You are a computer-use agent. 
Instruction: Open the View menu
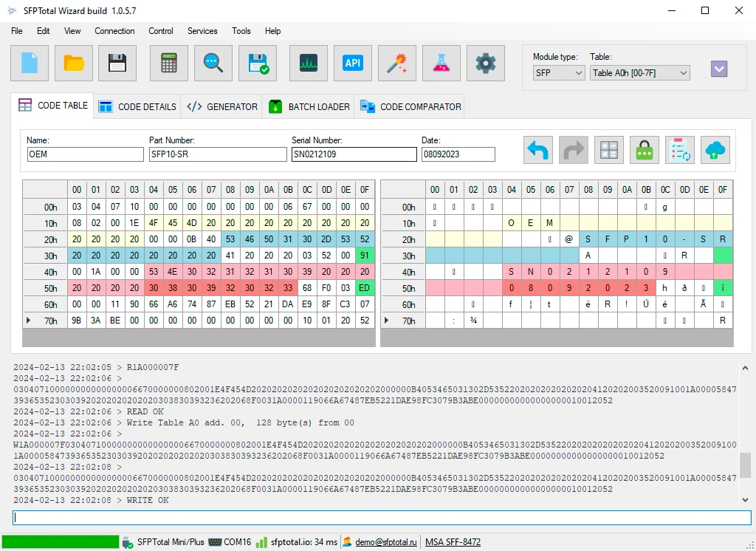(72, 31)
